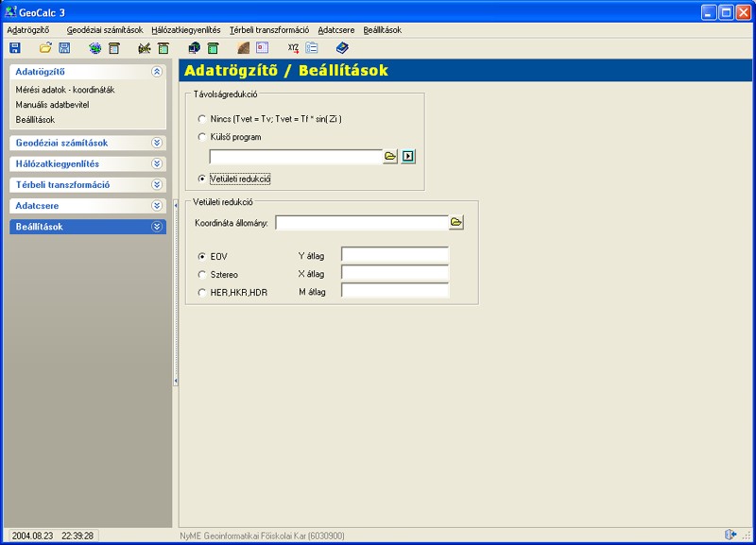Viewport: 756px width, 545px height.
Task: Click the yellow network adjustment toolbar icon
Action: 145,48
